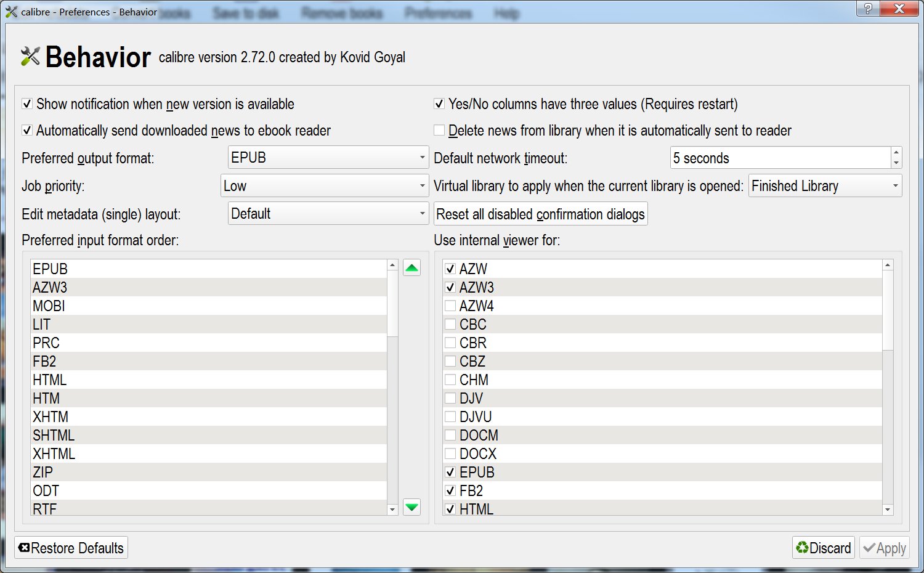Select PRC in preferred input format order

(209, 343)
